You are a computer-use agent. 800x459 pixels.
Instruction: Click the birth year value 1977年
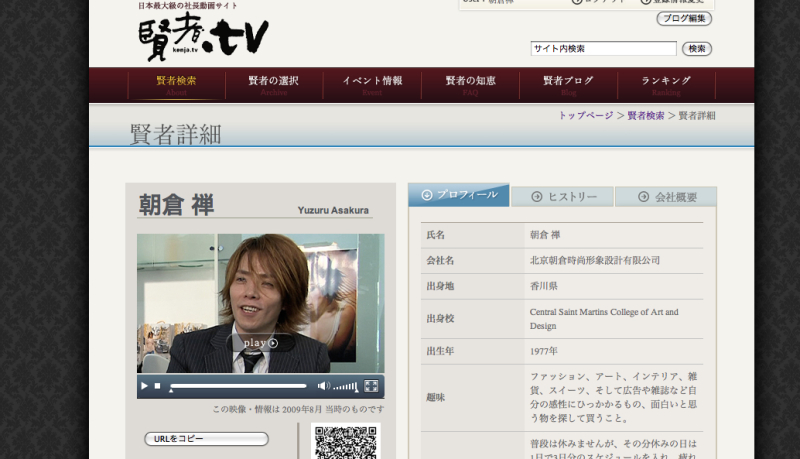point(544,351)
